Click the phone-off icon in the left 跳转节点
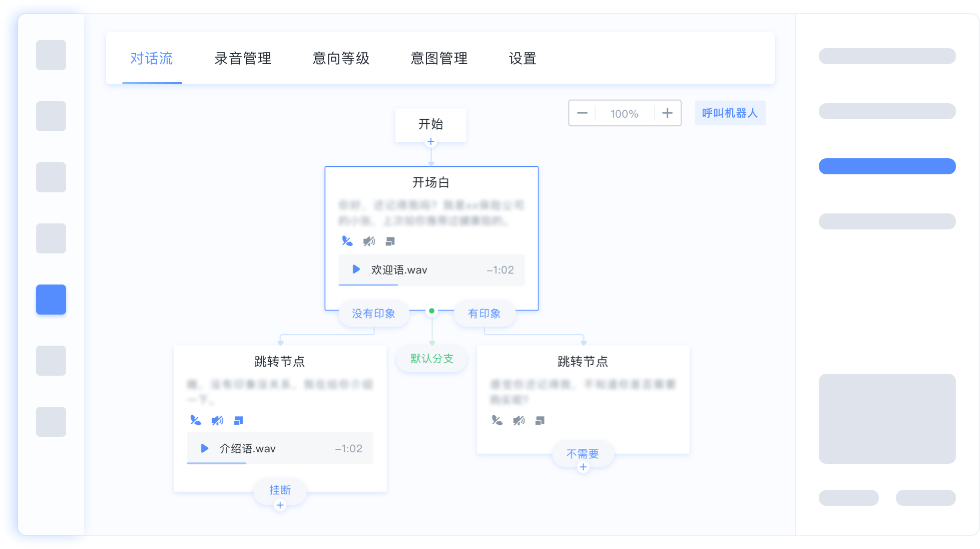Image resolution: width=980 pixels, height=549 pixels. point(195,420)
